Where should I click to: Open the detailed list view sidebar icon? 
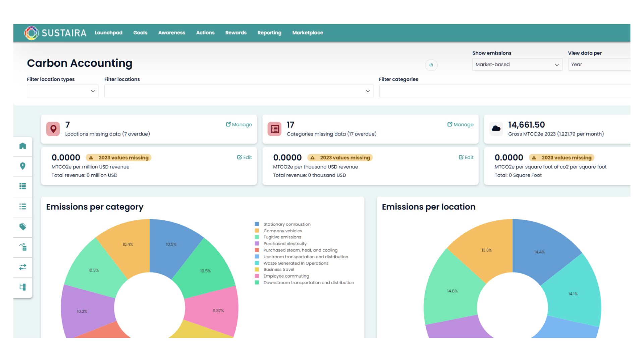click(x=23, y=187)
